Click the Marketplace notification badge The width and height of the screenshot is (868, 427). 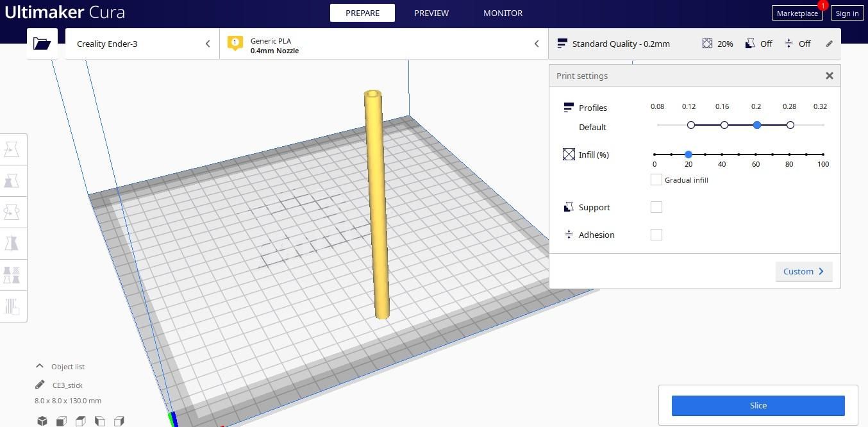pyautogui.click(x=822, y=5)
